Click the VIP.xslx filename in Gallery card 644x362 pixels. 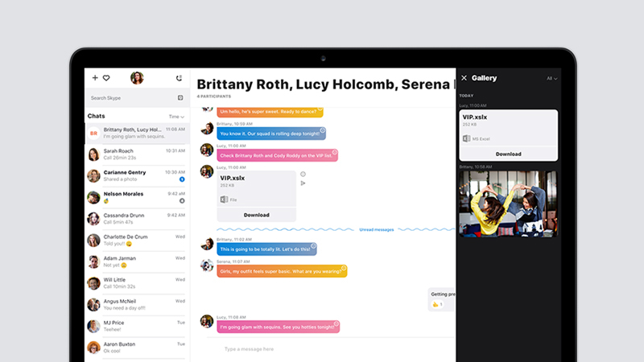click(475, 117)
